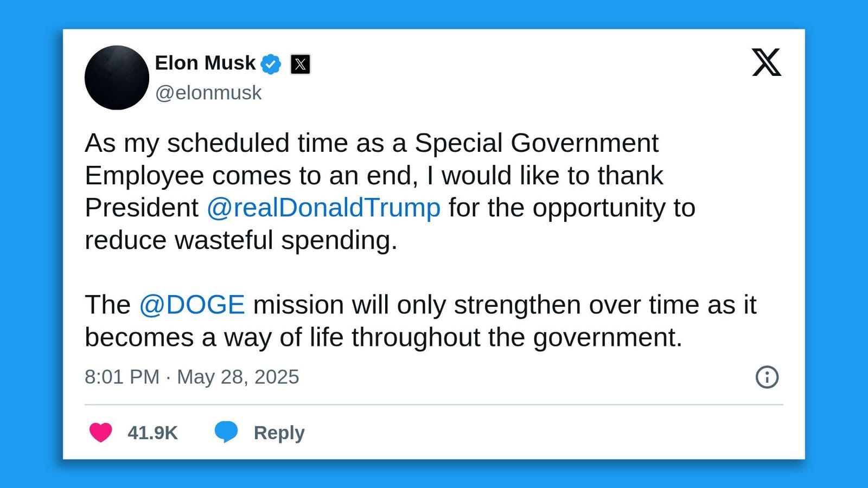
Task: Click the blue reply speech bubble icon
Action: pos(226,432)
